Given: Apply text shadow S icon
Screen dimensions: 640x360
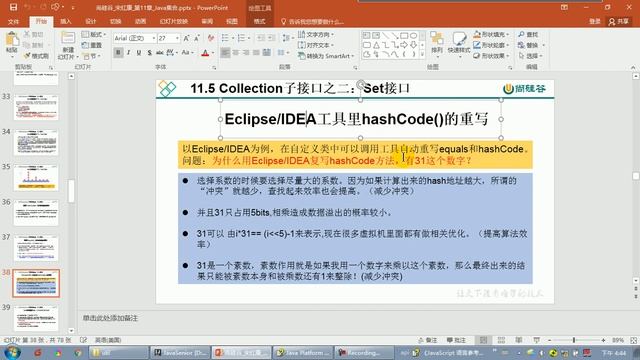Looking at the screenshot, I should pyautogui.click(x=149, y=52).
